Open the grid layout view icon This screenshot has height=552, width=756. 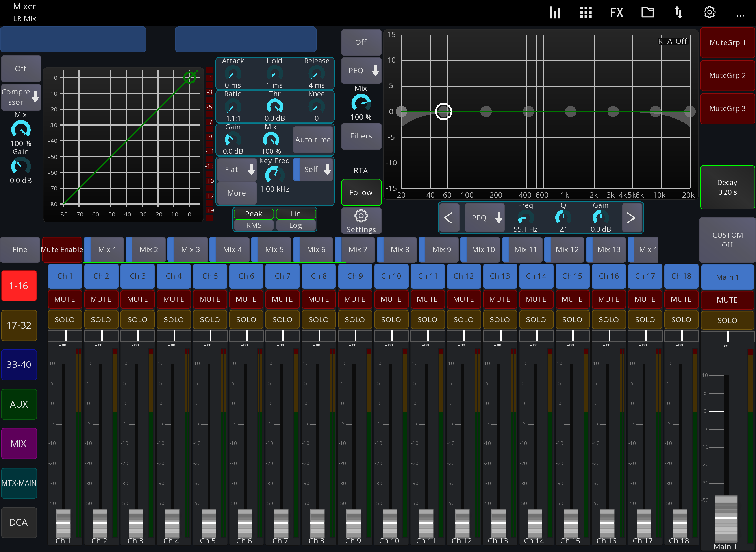coord(586,13)
